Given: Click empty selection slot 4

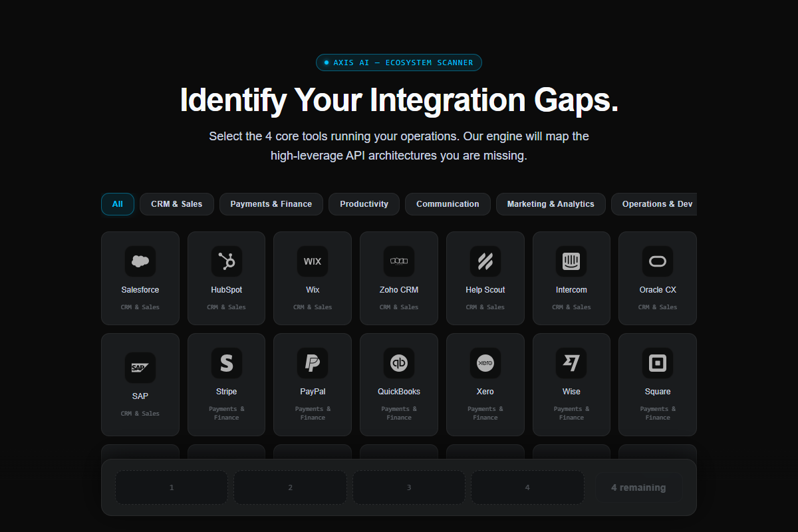Looking at the screenshot, I should pos(527,487).
